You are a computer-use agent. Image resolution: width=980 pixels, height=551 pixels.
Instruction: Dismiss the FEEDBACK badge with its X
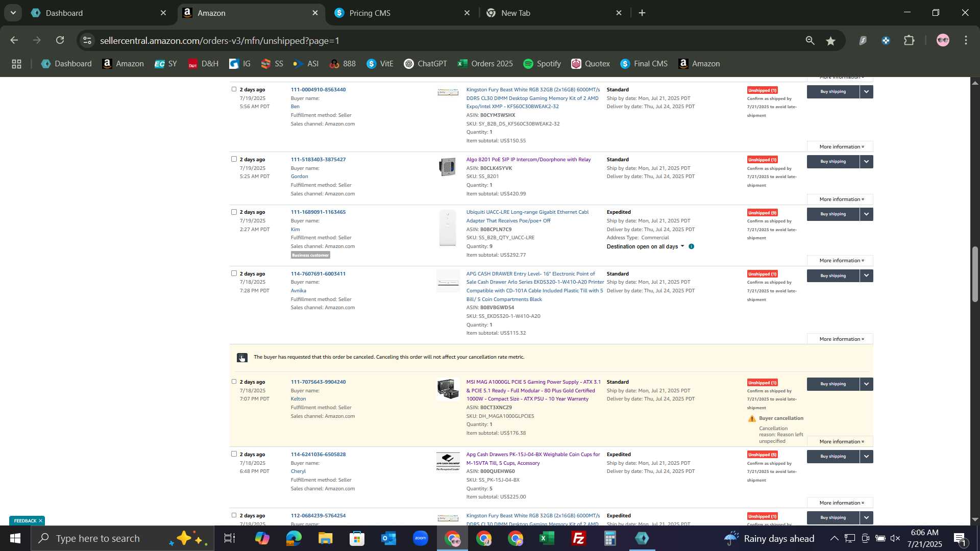(x=40, y=521)
